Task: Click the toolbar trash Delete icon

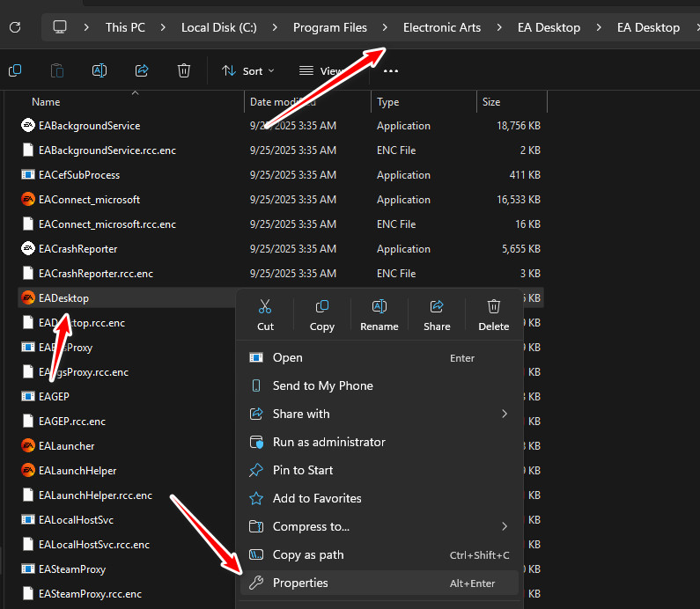Action: pyautogui.click(x=183, y=70)
